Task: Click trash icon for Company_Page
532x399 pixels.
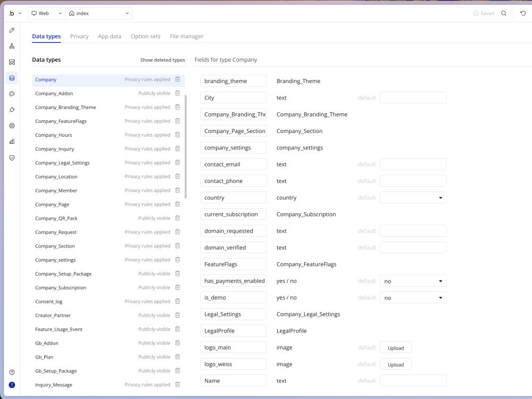Action: click(x=178, y=204)
